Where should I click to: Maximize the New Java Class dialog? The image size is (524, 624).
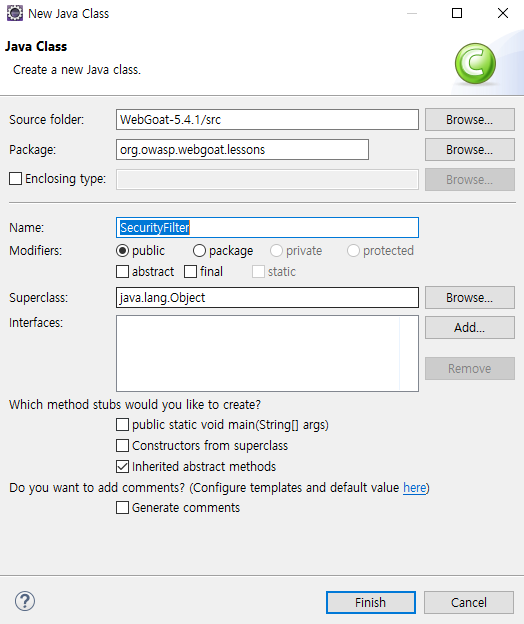click(457, 13)
